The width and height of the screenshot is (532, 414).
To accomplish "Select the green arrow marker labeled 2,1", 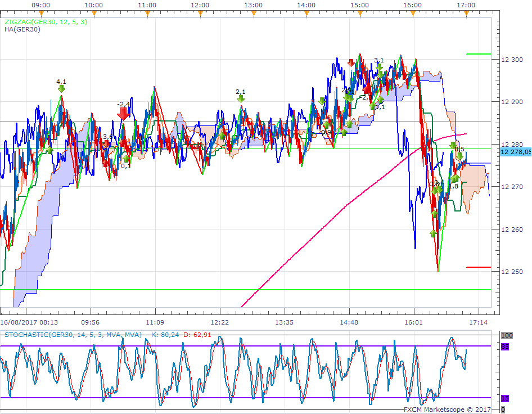I will 241,99.
